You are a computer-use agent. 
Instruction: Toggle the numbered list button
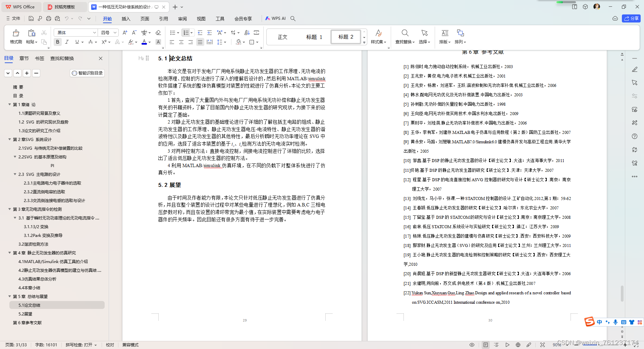(186, 33)
